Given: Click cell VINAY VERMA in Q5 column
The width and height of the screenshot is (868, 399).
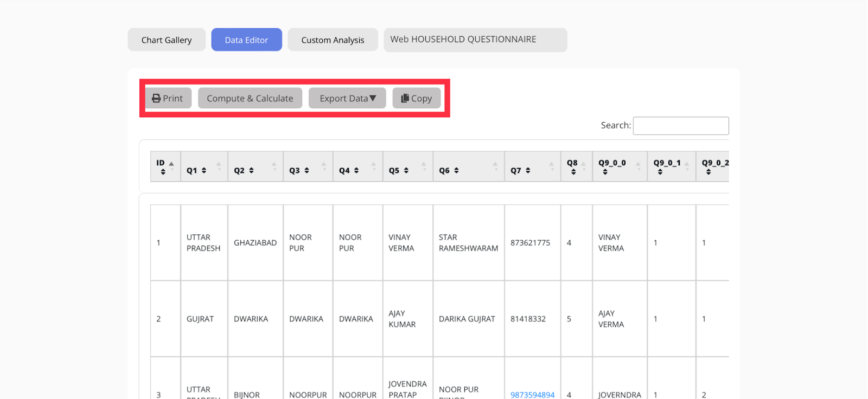Looking at the screenshot, I should pyautogui.click(x=408, y=243).
